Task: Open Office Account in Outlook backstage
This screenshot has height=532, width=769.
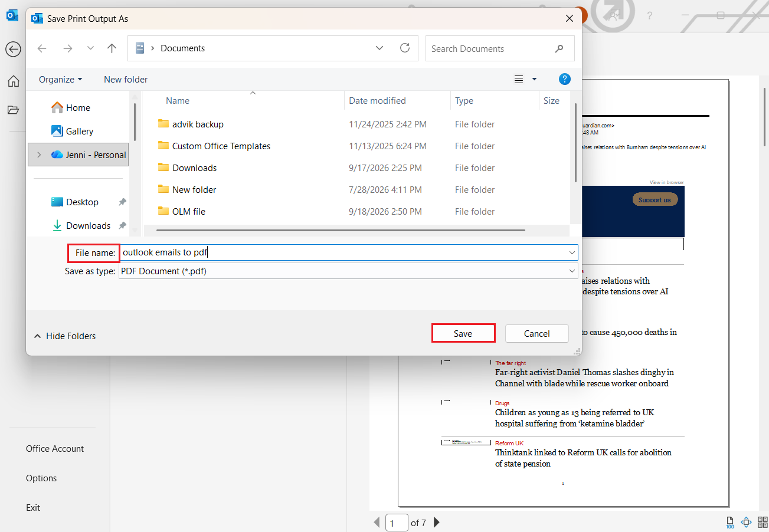Action: 55,448
